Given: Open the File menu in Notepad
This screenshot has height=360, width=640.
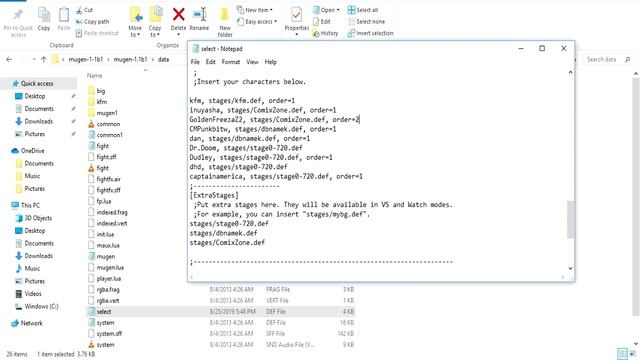Looking at the screenshot, I should 195,62.
